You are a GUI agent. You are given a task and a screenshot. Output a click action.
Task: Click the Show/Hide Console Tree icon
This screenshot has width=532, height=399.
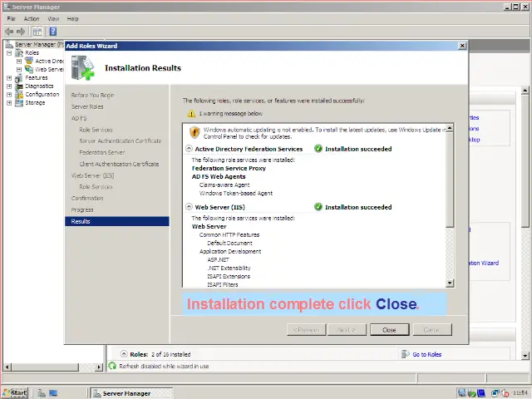pos(37,32)
